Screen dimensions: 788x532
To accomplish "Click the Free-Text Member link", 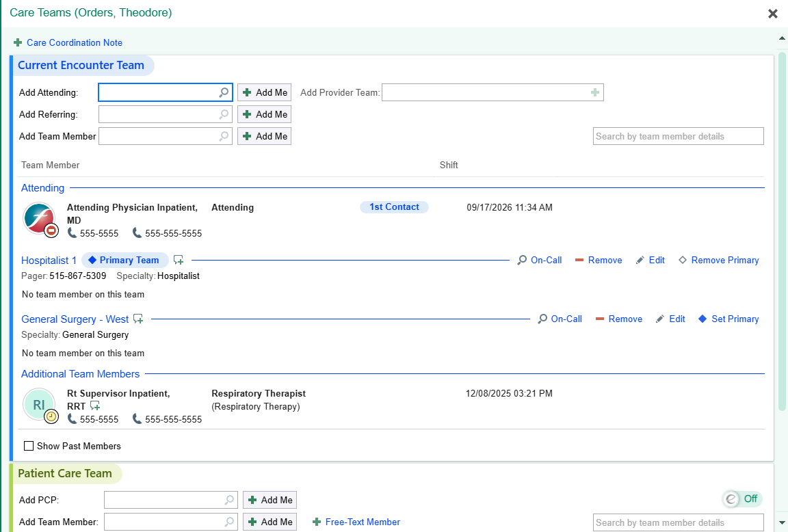I will (357, 522).
